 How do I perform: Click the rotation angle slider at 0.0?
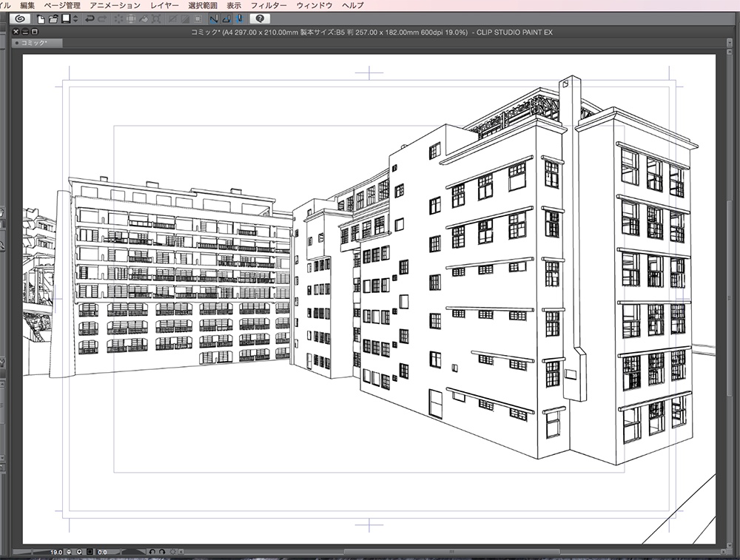pos(121,552)
